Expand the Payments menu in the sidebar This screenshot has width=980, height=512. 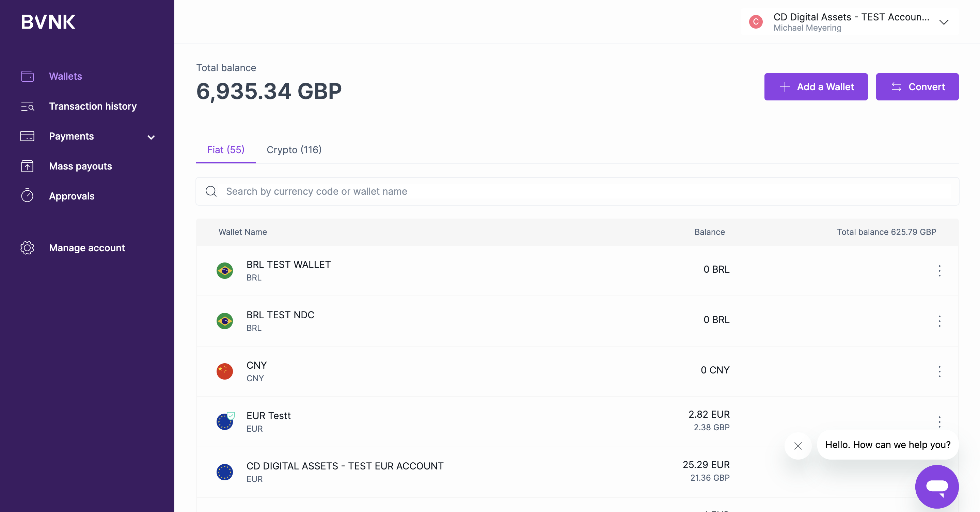(151, 137)
